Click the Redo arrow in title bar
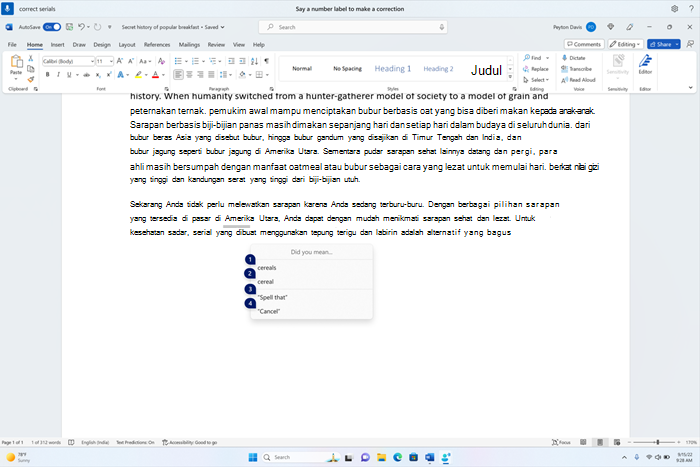The width and height of the screenshot is (700, 467). [97, 27]
